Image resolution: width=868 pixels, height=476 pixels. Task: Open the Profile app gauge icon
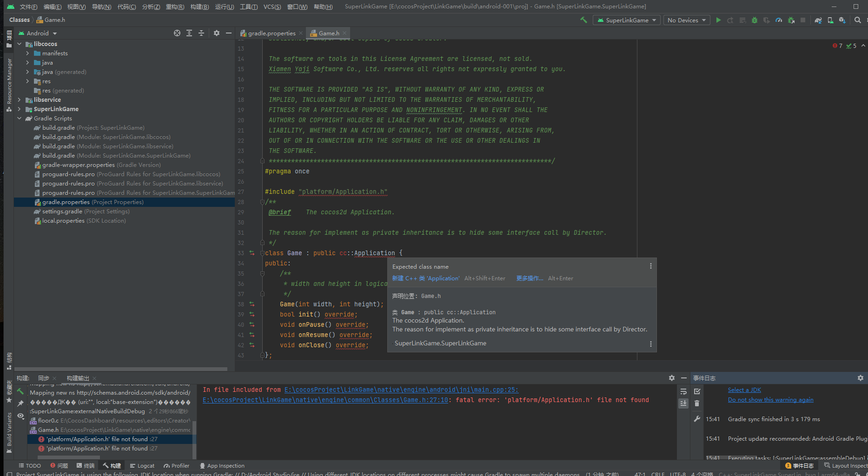[779, 20]
